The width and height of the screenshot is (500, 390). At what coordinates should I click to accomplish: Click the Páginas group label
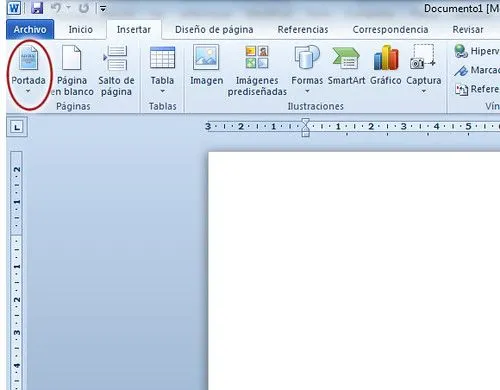point(73,106)
